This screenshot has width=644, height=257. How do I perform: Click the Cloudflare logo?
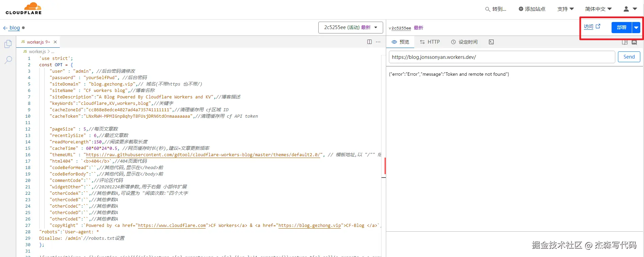coord(24,8)
